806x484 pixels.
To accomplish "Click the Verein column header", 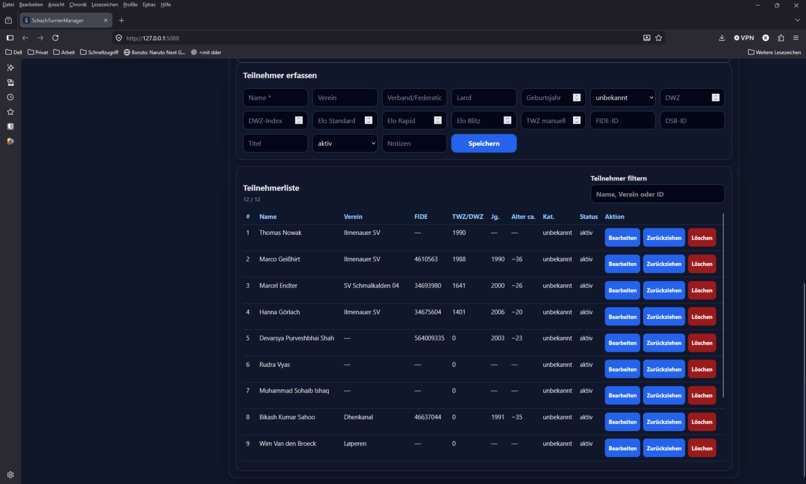I will tap(353, 217).
